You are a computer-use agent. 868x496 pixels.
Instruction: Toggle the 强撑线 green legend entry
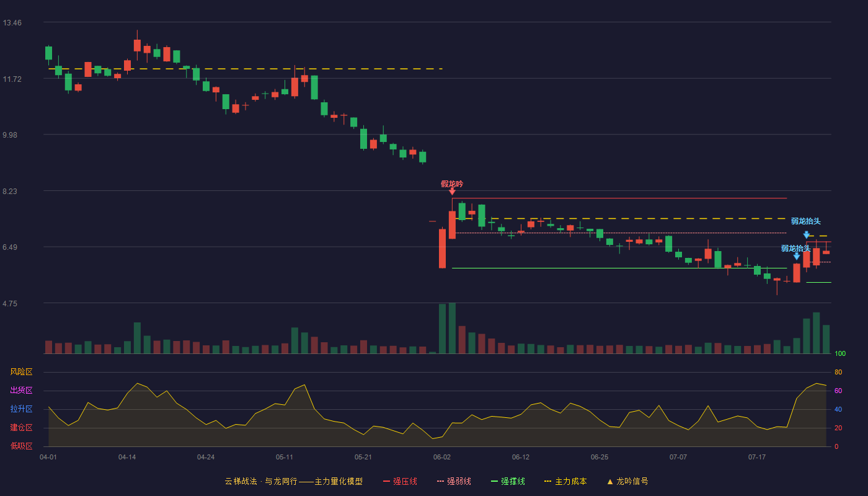click(x=508, y=481)
